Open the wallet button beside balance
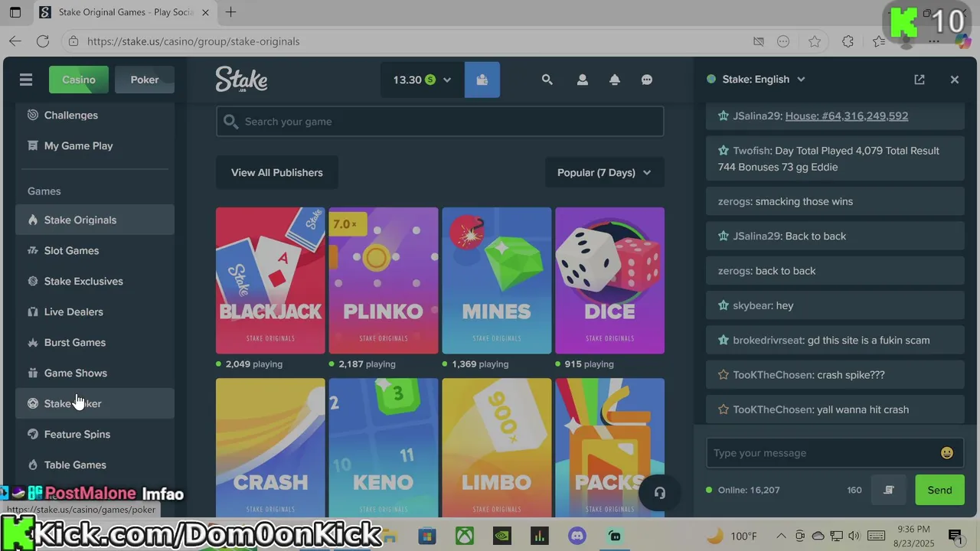 [x=482, y=80]
